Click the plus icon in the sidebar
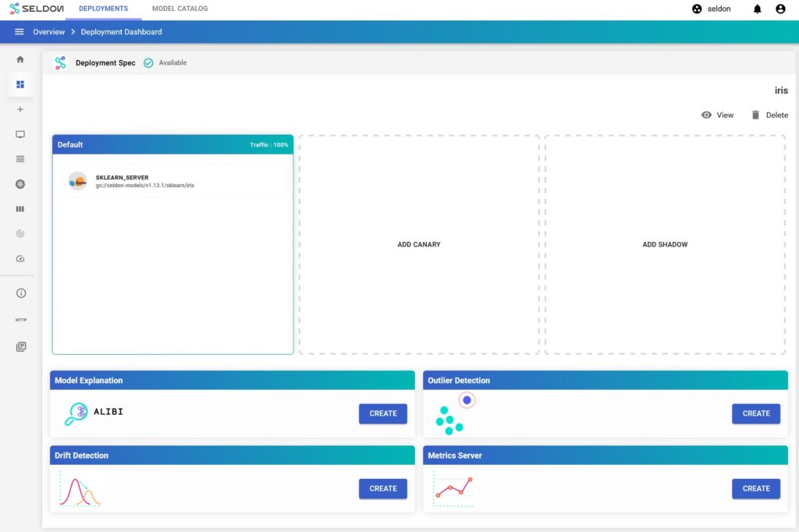The width and height of the screenshot is (799, 532). point(20,109)
